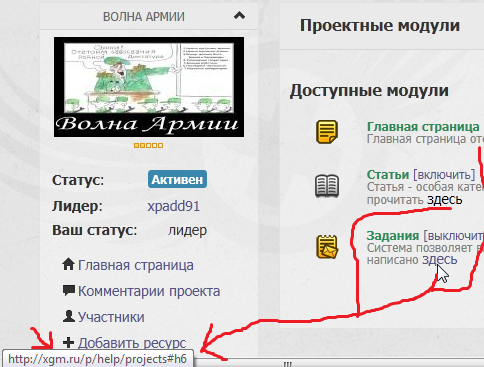
Task: Open Комментарии проекта link
Action: tap(149, 291)
